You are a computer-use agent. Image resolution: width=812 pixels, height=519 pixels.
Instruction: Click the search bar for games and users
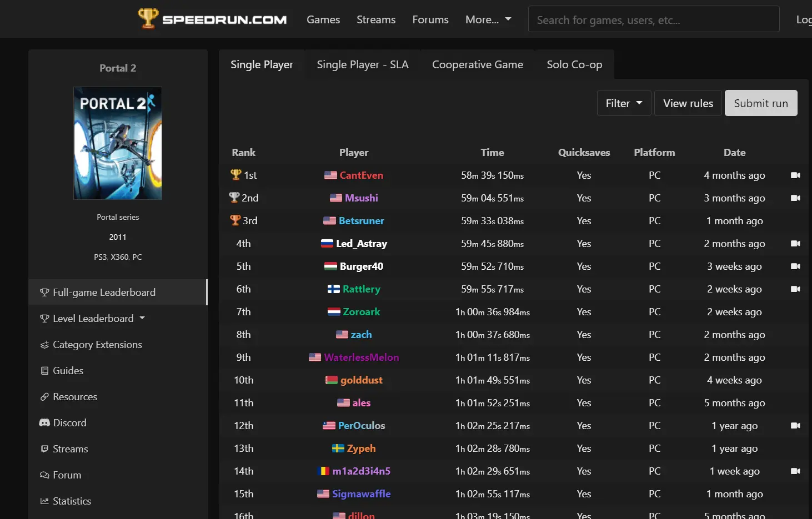[x=653, y=19]
